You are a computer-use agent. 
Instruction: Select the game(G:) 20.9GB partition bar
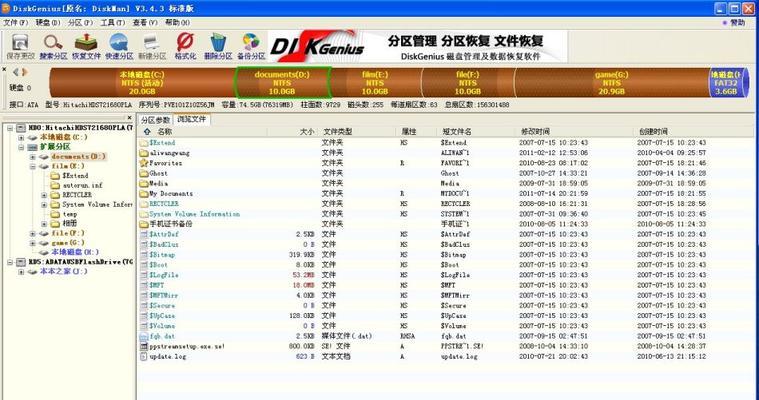point(612,83)
